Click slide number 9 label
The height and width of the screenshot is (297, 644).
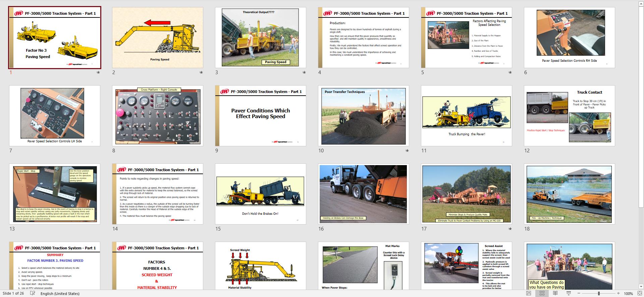point(217,151)
